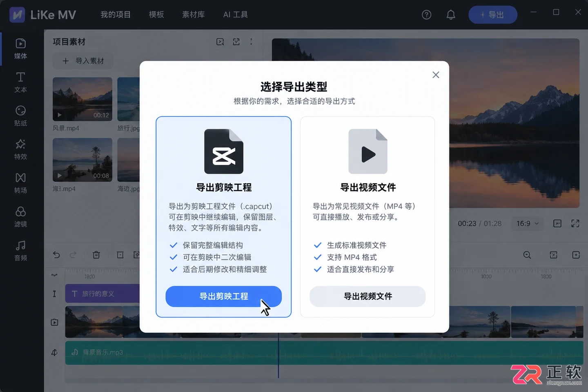Click the delete trash icon in timeline toolbar
The width and height of the screenshot is (588, 392).
(96, 255)
